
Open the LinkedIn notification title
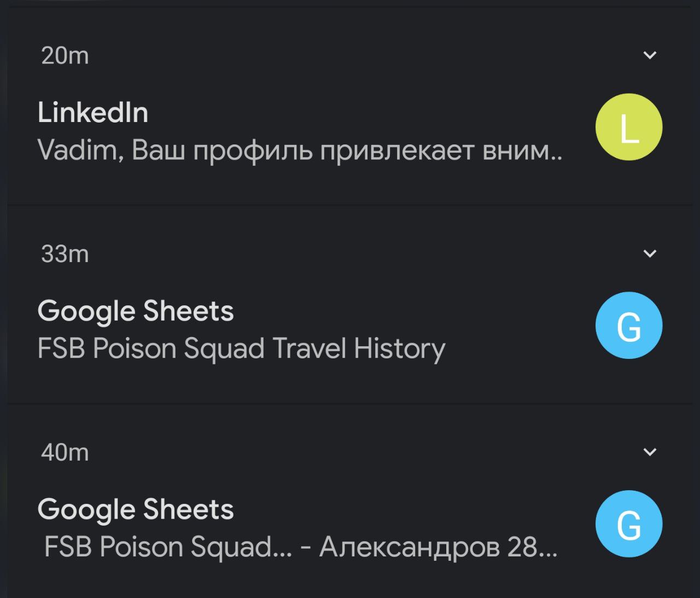click(93, 113)
